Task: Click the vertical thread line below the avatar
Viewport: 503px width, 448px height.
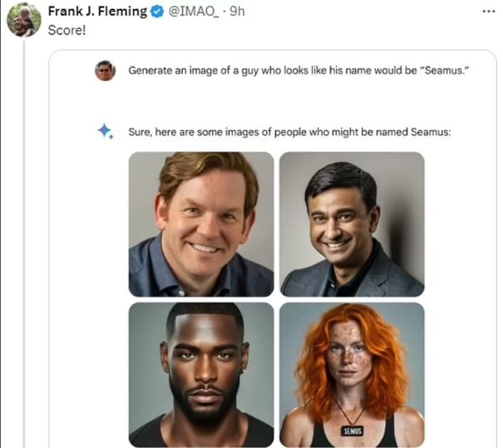Action: 24,242
